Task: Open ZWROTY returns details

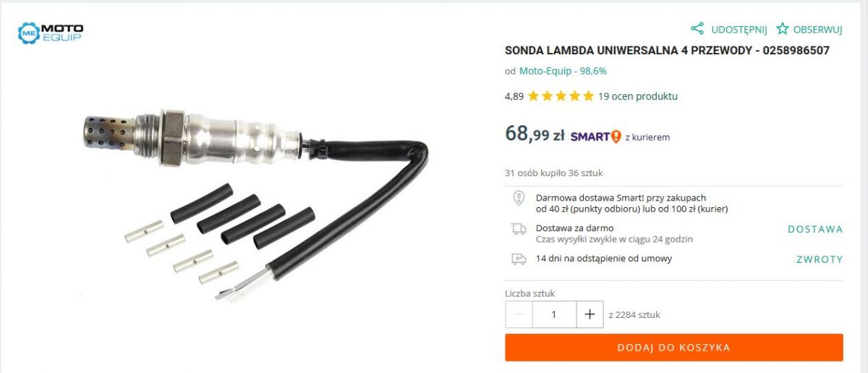Action: pyautogui.click(x=820, y=259)
